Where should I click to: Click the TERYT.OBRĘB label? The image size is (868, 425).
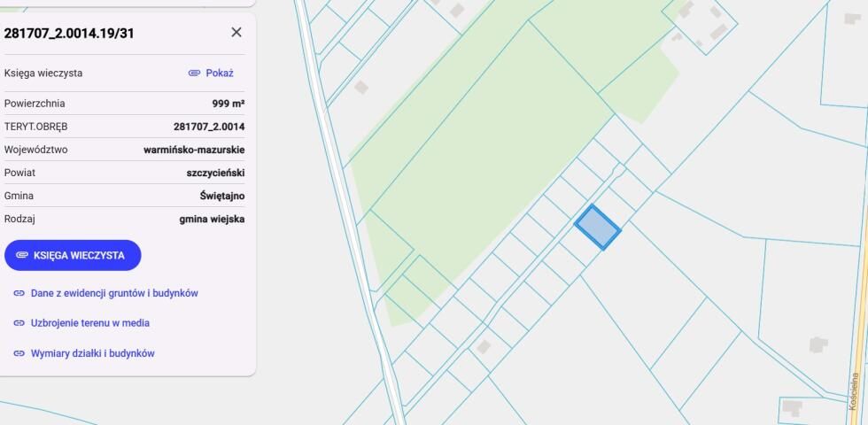35,127
